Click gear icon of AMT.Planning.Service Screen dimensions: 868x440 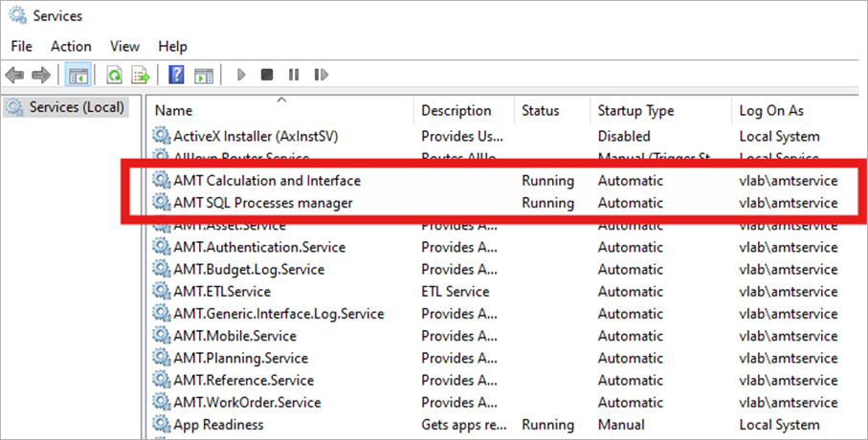[x=161, y=357]
